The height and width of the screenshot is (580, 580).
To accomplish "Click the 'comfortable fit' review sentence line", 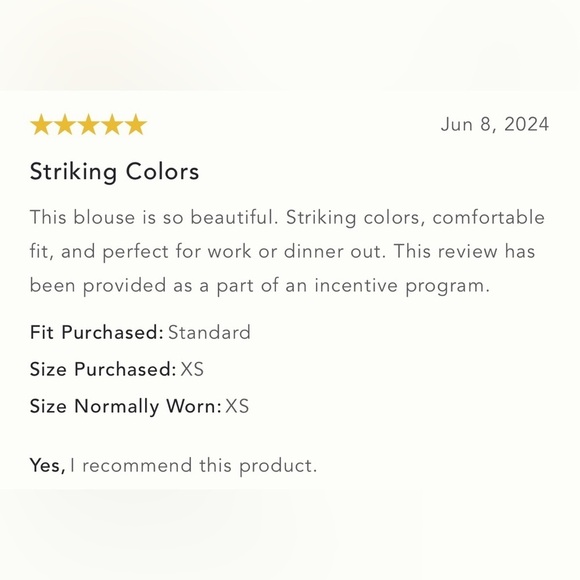I will tap(282, 252).
